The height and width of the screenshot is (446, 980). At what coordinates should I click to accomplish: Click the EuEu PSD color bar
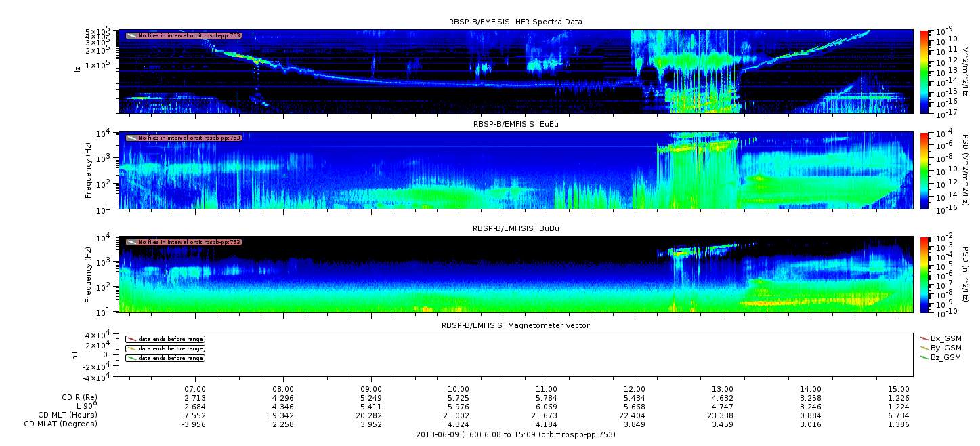point(924,170)
